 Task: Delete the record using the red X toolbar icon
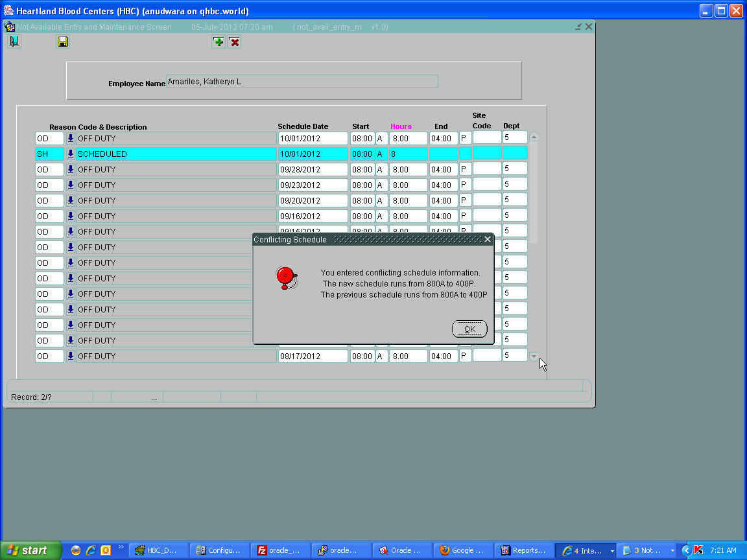point(234,42)
